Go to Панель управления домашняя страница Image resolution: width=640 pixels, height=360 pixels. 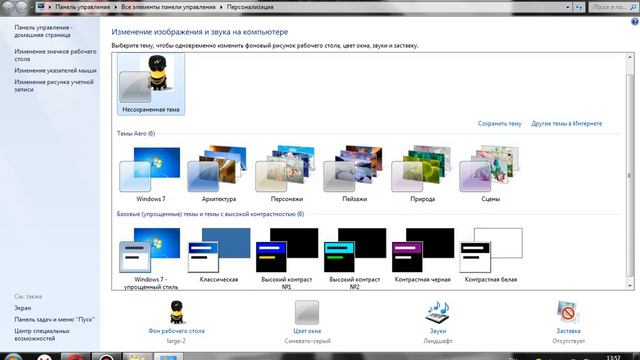coord(43,31)
